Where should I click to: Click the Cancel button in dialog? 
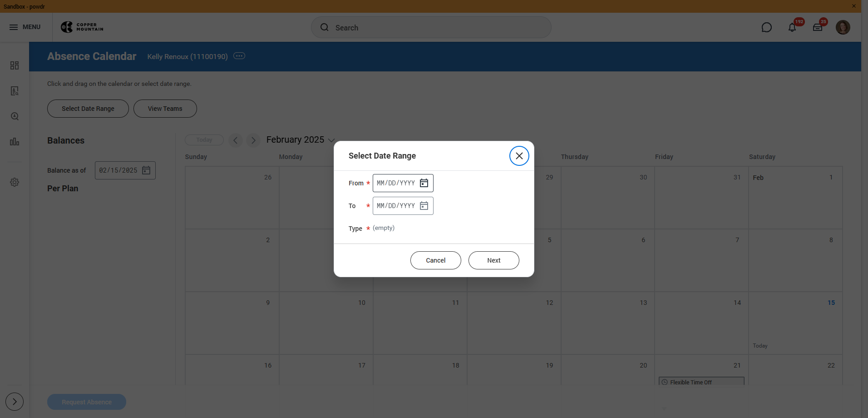[x=436, y=260]
